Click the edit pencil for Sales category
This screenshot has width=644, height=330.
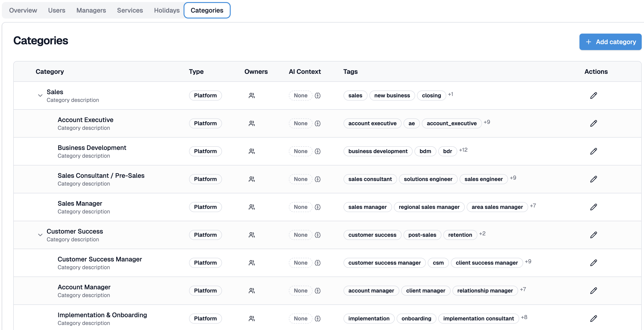[593, 95]
